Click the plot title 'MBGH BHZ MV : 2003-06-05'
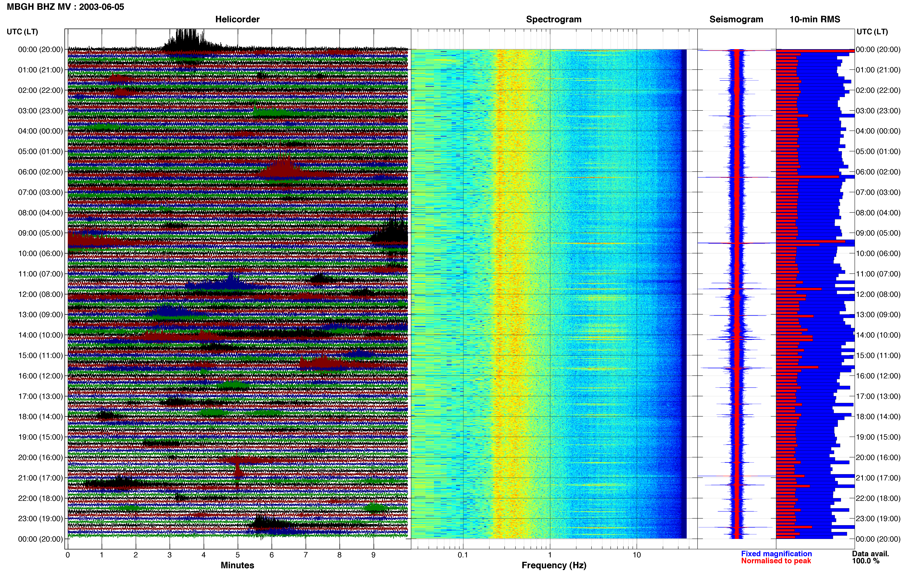 point(65,7)
